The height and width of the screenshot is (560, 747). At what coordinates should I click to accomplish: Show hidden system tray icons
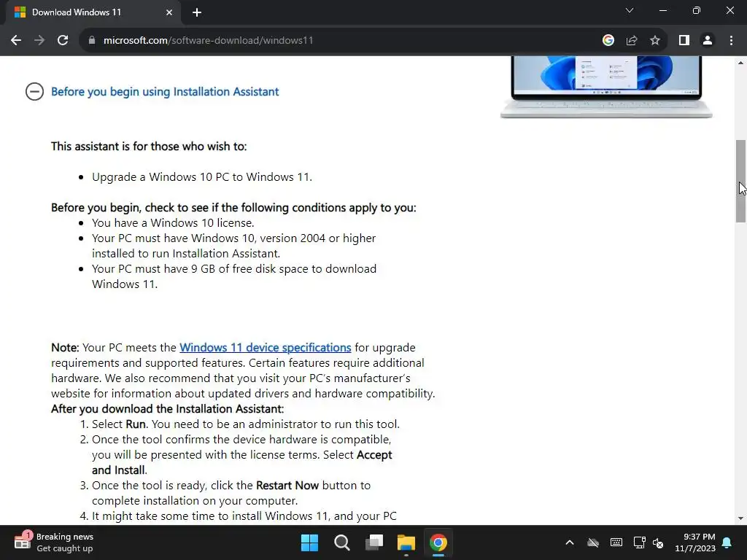coord(569,542)
